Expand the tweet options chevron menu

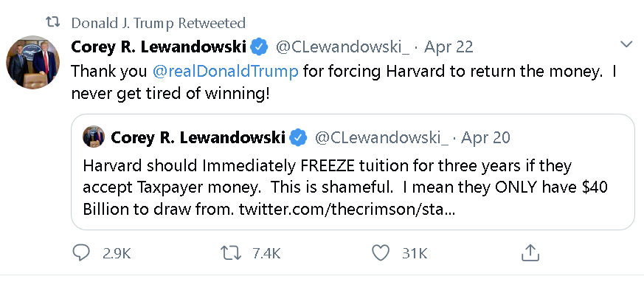[x=626, y=44]
